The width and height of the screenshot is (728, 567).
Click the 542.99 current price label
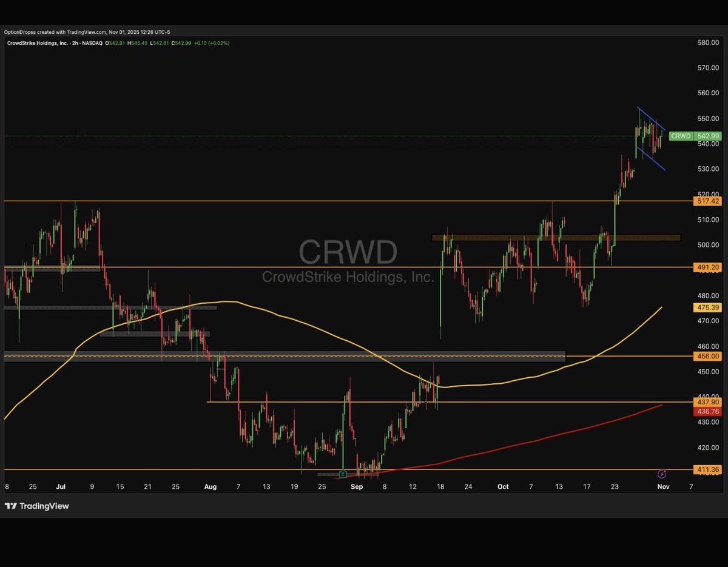[707, 136]
